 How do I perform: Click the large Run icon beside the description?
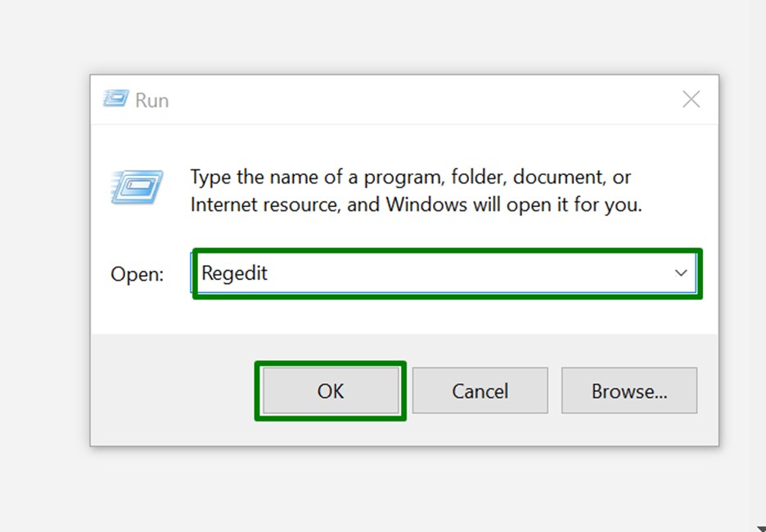click(136, 187)
